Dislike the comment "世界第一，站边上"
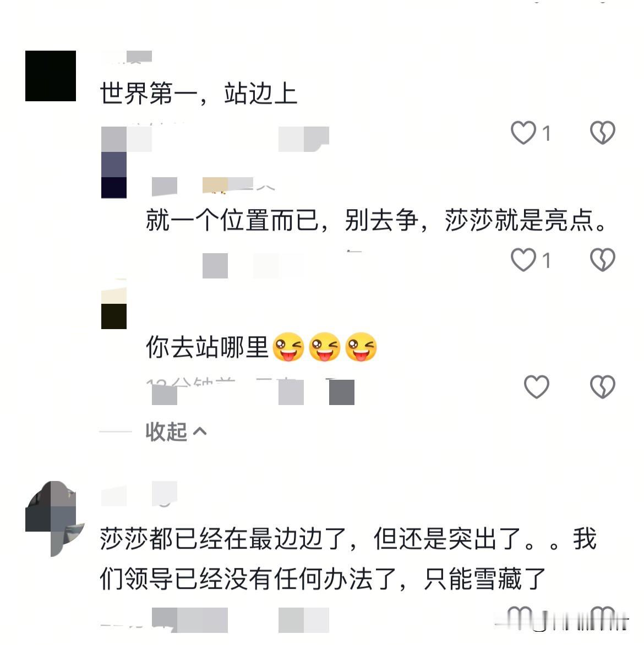 (602, 133)
